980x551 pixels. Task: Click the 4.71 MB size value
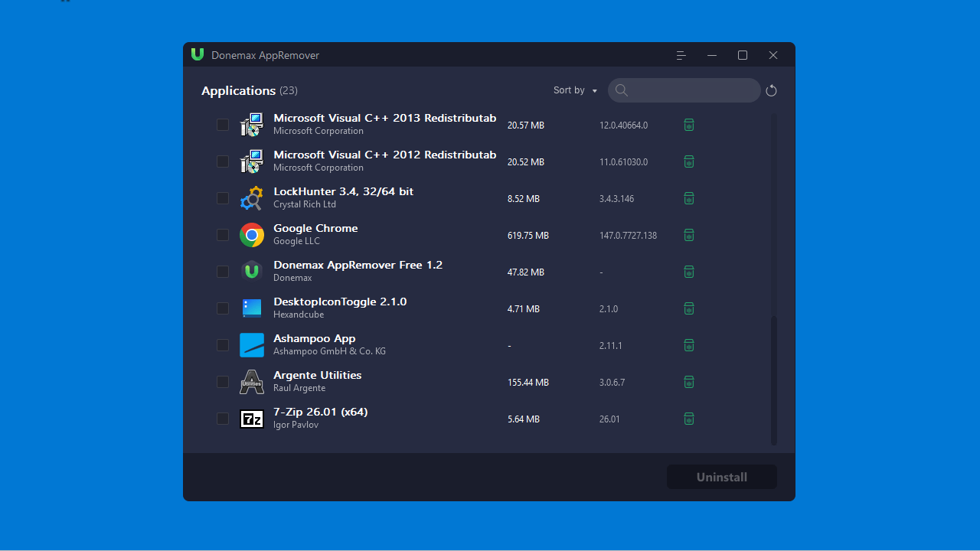[524, 308]
